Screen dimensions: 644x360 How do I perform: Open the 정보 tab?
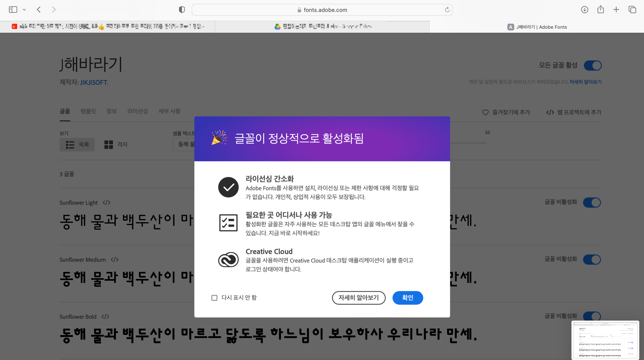click(112, 111)
